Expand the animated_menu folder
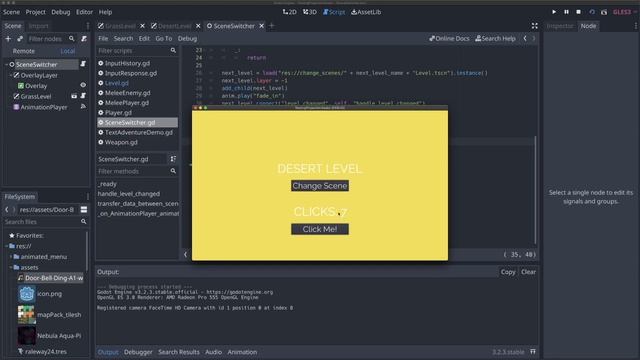The height and width of the screenshot is (360, 640). (x=11, y=257)
